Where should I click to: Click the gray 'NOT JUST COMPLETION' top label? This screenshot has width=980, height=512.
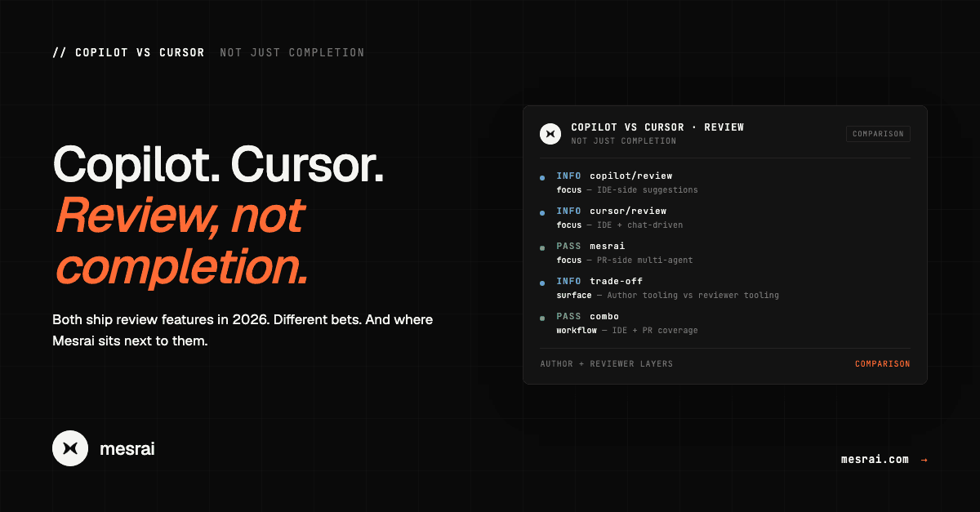click(292, 52)
